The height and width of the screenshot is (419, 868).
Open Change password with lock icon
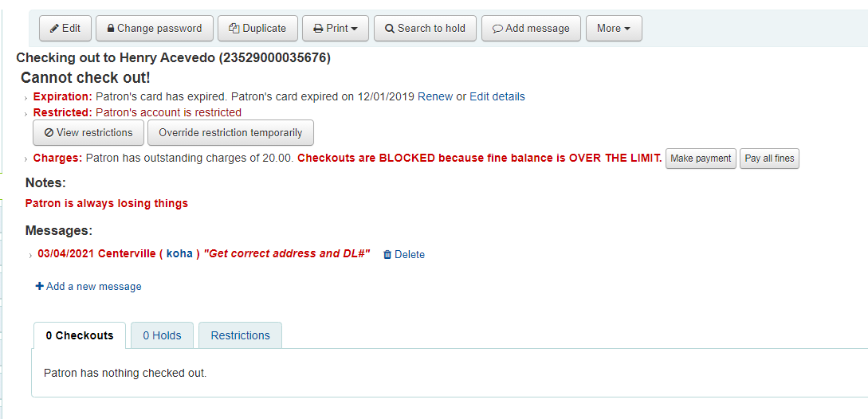[x=155, y=28]
